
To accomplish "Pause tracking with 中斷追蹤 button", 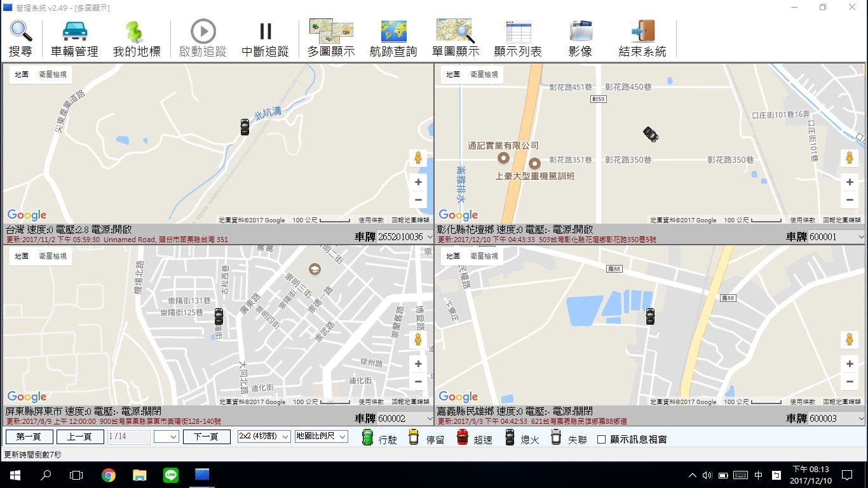I will [x=265, y=39].
